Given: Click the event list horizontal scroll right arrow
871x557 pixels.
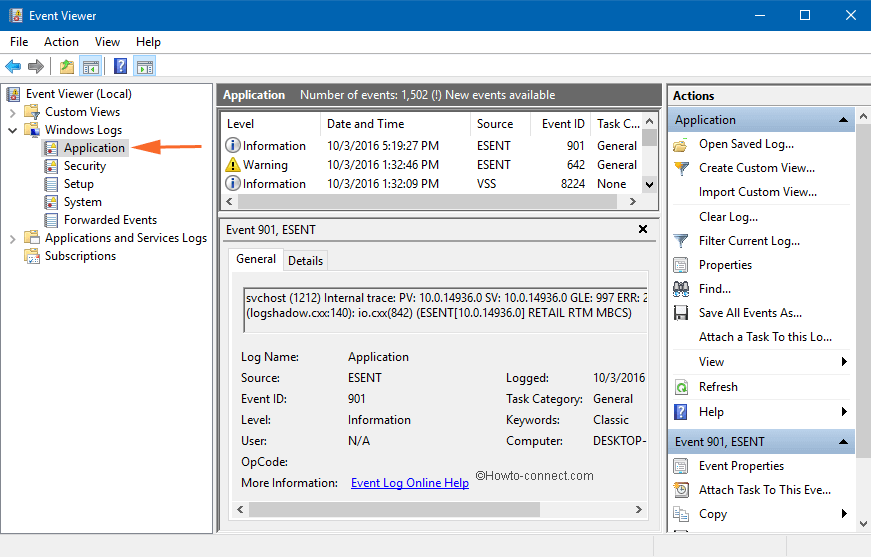Looking at the screenshot, I should click(633, 202).
